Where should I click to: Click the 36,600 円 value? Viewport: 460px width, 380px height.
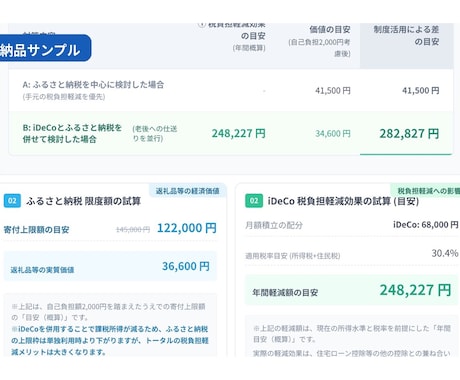coord(186,266)
